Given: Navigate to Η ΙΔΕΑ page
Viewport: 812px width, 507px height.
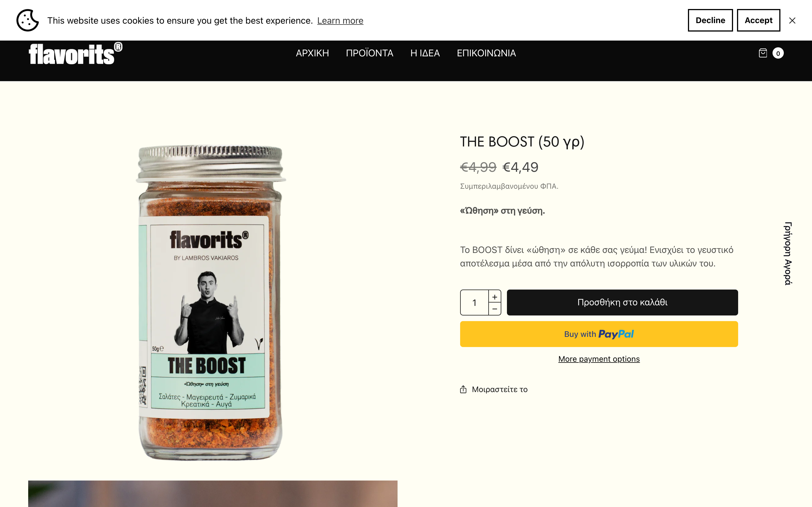Looking at the screenshot, I should (x=425, y=53).
